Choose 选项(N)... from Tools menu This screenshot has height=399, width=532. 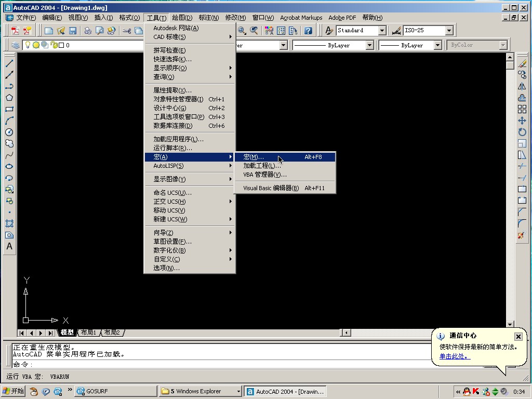point(190,268)
